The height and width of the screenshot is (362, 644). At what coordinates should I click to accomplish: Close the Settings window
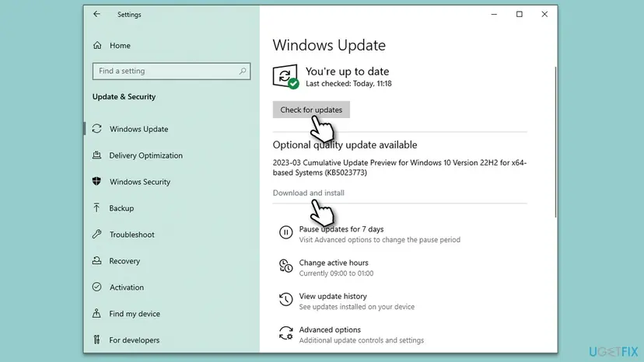pos(544,14)
